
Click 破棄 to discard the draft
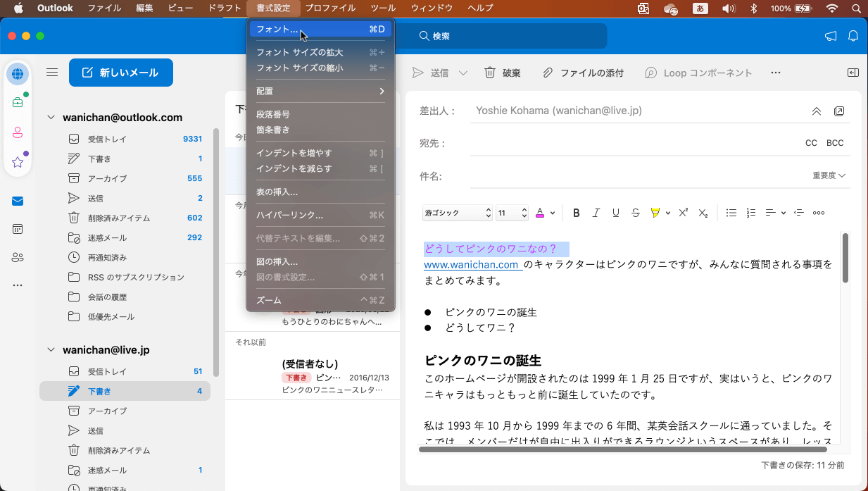(503, 73)
